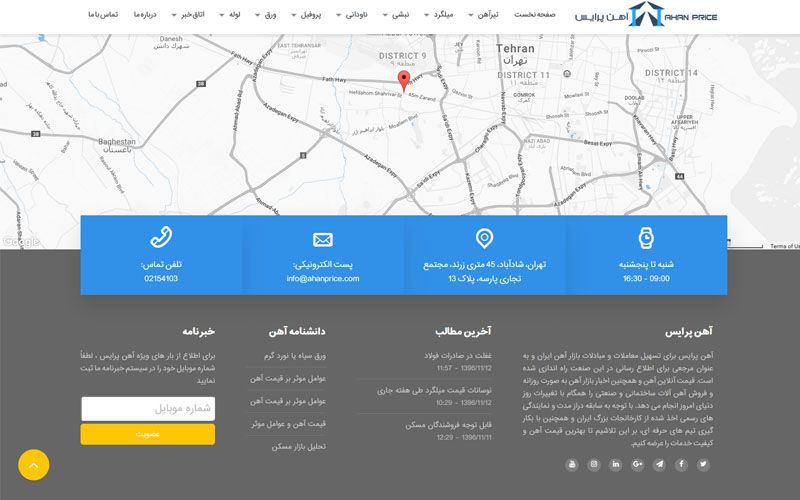Open link تحلیل بازار مسکن
This screenshot has height=500, width=800.
pyautogui.click(x=298, y=446)
